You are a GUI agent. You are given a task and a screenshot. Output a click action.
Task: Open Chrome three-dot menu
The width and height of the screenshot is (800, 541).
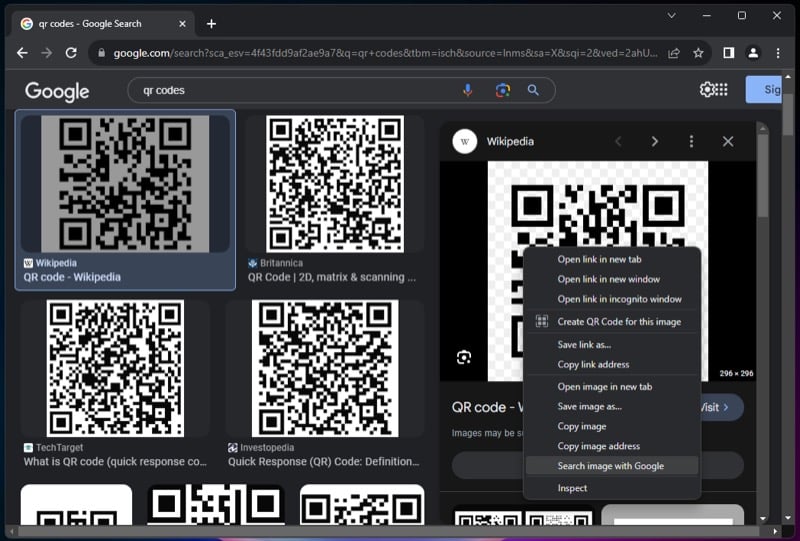tap(777, 53)
